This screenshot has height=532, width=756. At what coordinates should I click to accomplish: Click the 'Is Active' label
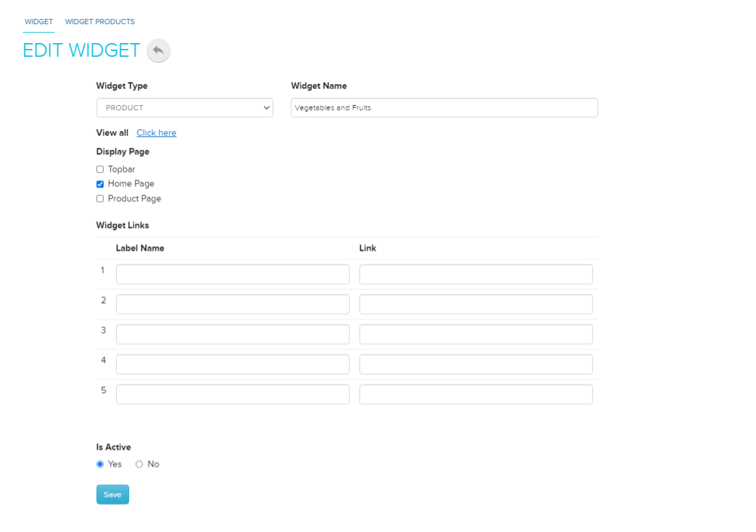(113, 447)
